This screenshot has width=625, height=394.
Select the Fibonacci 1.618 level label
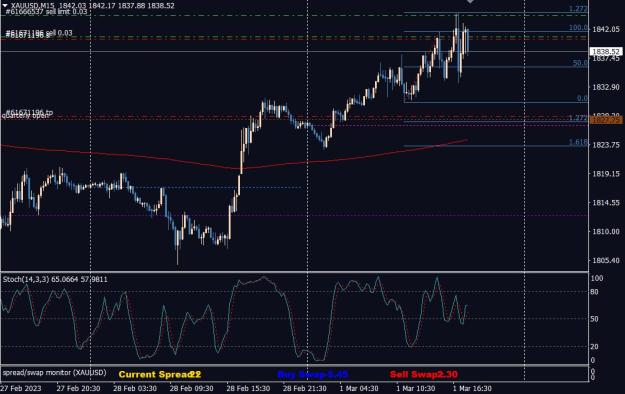point(578,142)
